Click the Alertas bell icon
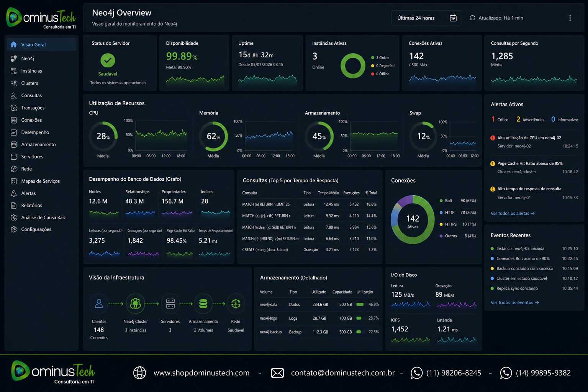 [x=14, y=193]
